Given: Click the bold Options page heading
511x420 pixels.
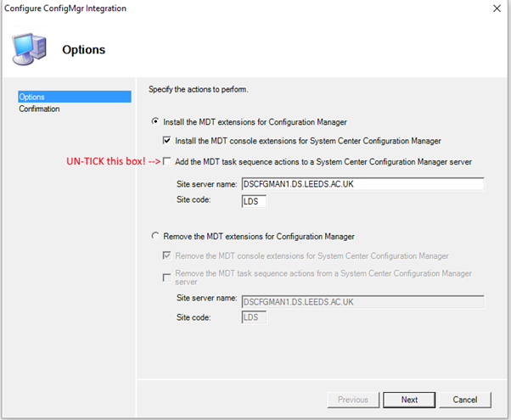Looking at the screenshot, I should (x=83, y=49).
